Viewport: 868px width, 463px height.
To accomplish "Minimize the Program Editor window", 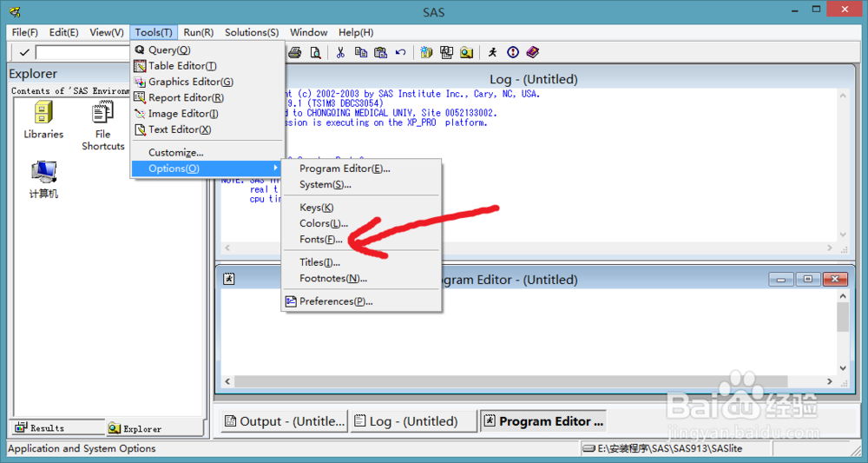I will click(x=781, y=279).
